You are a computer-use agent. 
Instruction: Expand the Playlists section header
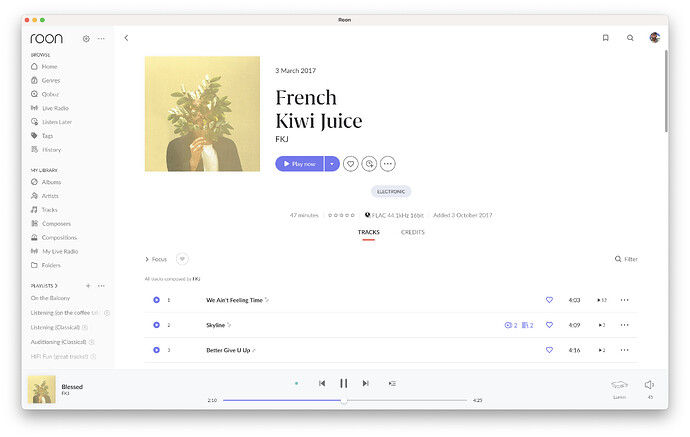(x=44, y=285)
